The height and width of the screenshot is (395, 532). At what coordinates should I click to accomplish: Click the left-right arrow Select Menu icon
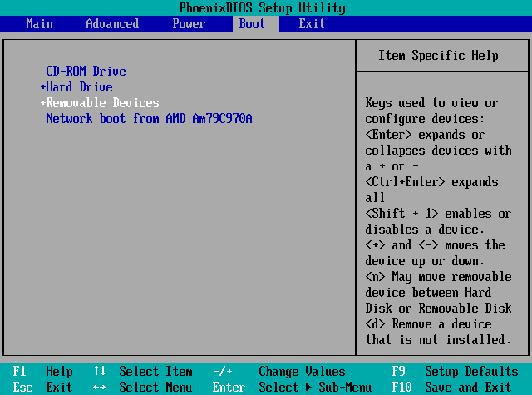pyautogui.click(x=100, y=388)
